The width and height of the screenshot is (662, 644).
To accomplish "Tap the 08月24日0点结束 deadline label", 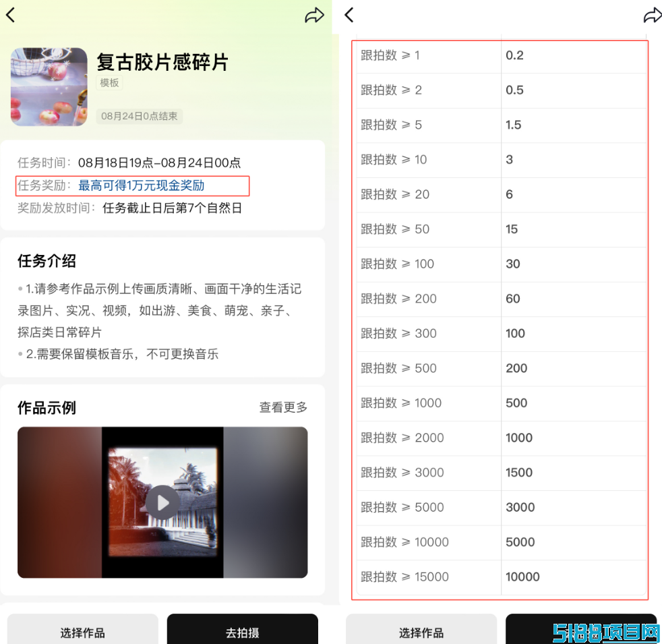I will (140, 116).
